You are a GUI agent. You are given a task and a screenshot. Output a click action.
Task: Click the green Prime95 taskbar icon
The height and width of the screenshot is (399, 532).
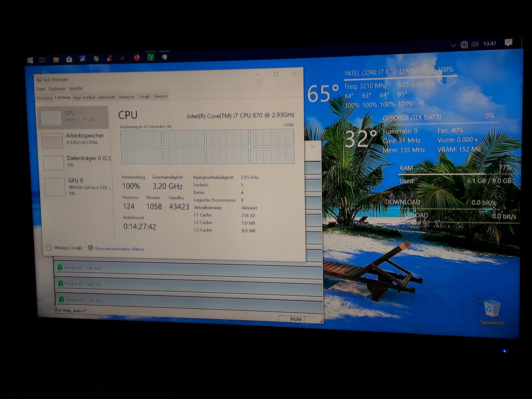(x=151, y=57)
